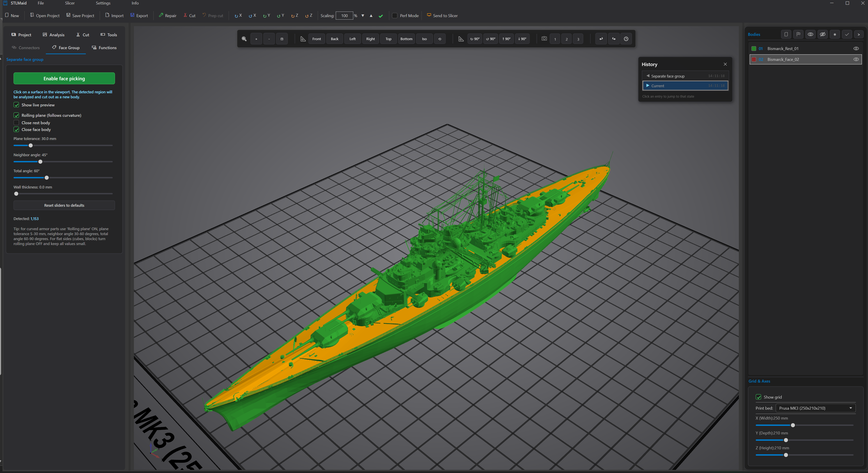The width and height of the screenshot is (868, 473).
Task: Uncheck Show grid option
Action: click(758, 397)
